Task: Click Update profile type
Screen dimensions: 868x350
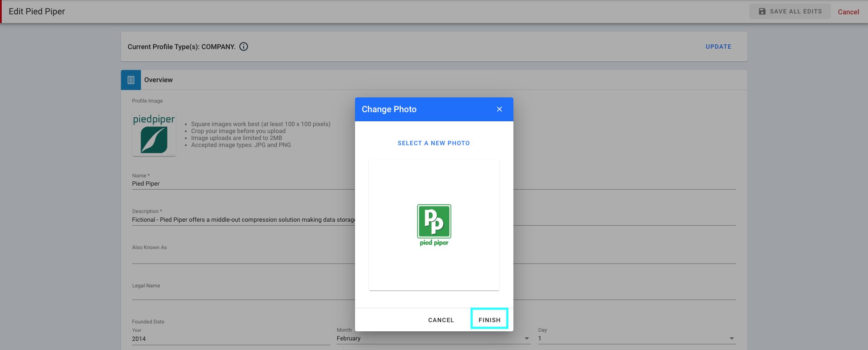Action: [718, 47]
